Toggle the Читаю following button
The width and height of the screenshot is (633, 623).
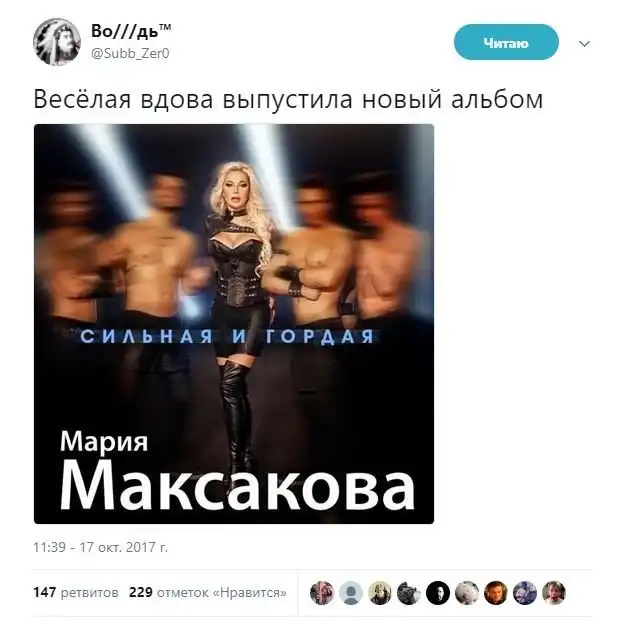click(x=506, y=42)
